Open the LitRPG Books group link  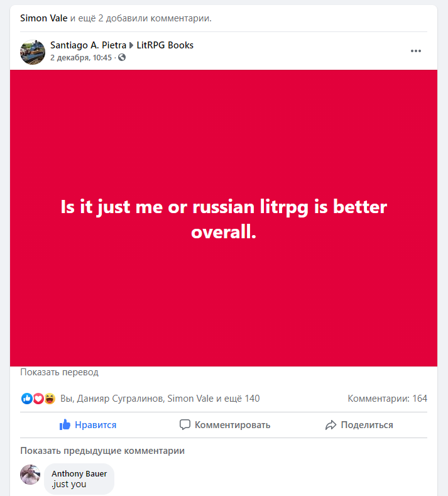[165, 45]
